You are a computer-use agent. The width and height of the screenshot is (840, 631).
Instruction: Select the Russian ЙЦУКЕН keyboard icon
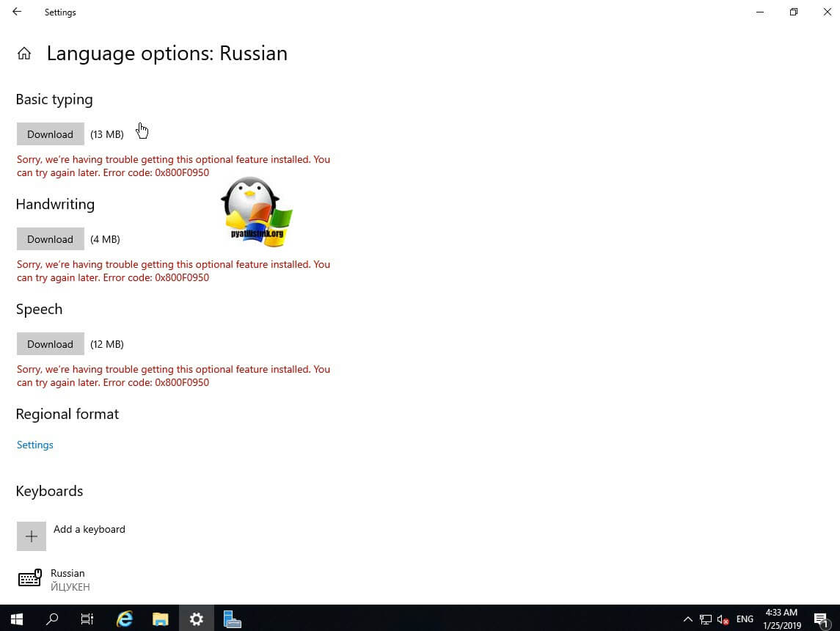point(29,579)
